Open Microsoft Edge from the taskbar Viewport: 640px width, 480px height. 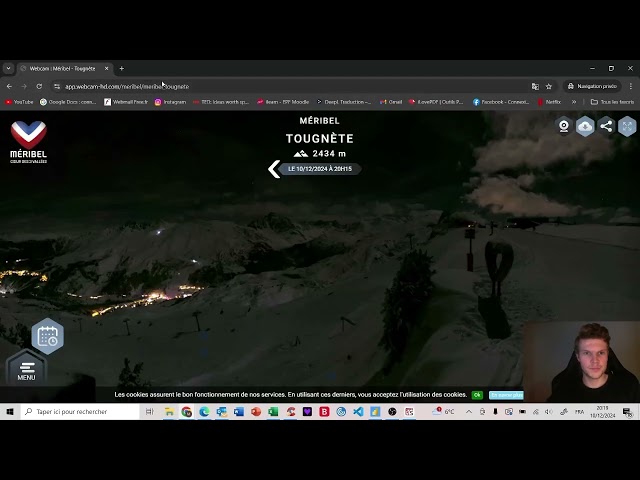tap(204, 411)
